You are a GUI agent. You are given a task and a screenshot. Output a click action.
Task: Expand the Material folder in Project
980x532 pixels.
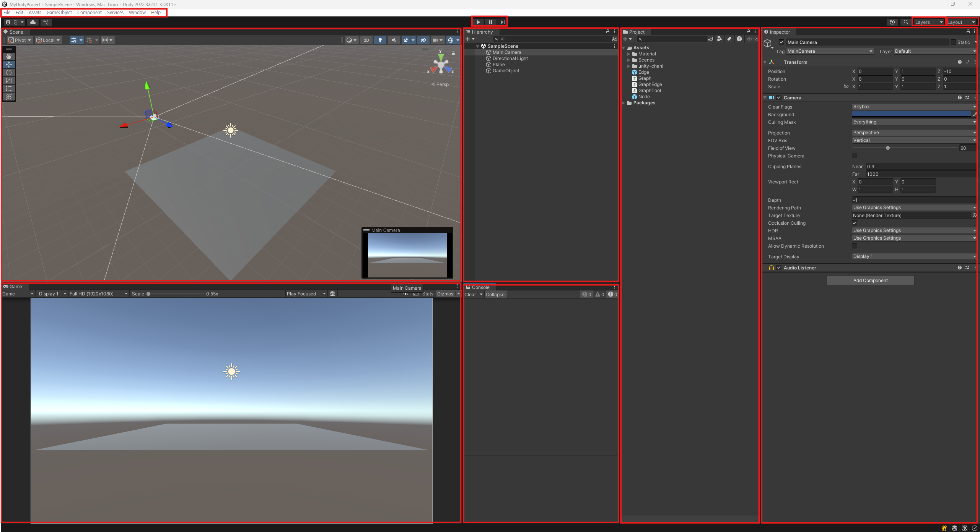pos(628,54)
